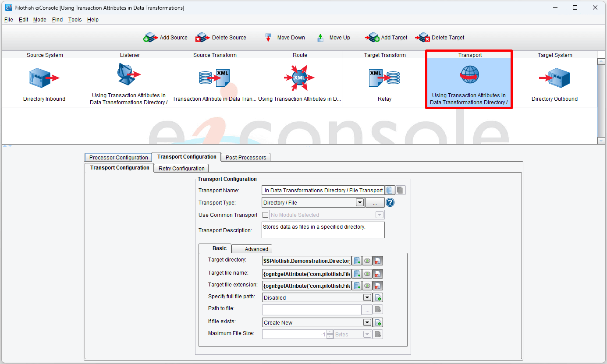This screenshot has width=607, height=364.
Task: Open the Tools menu
Action: [75, 20]
